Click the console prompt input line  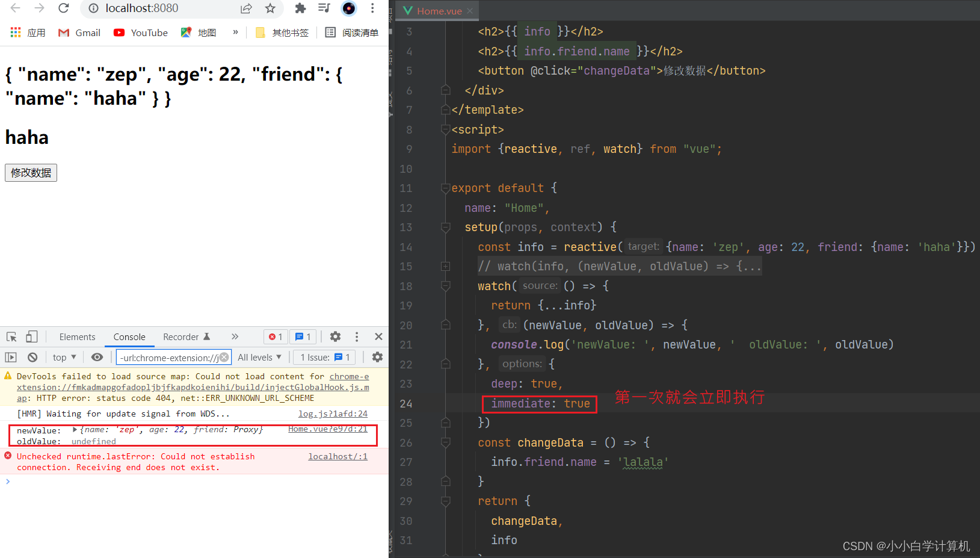pyautogui.click(x=194, y=482)
